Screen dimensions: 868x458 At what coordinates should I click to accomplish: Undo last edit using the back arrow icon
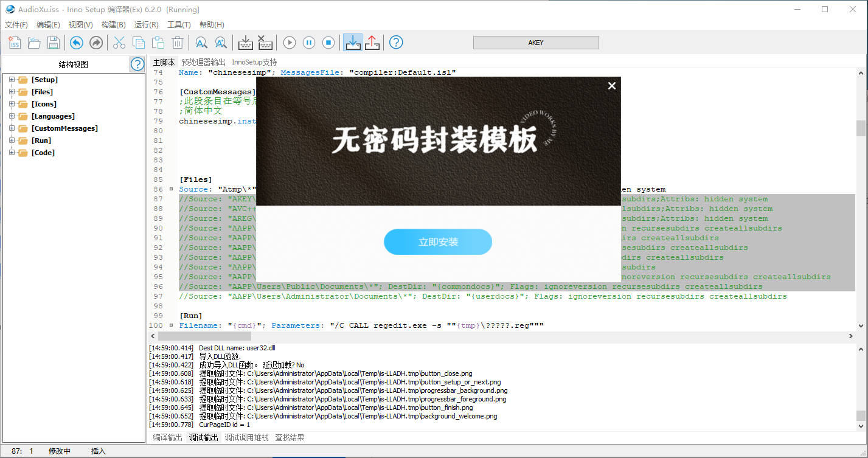pyautogui.click(x=76, y=43)
